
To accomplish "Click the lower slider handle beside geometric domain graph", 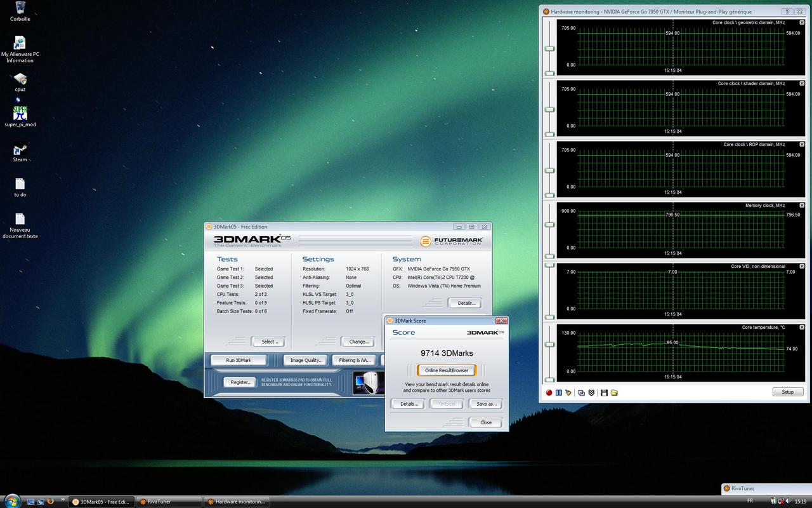I will click(550, 73).
